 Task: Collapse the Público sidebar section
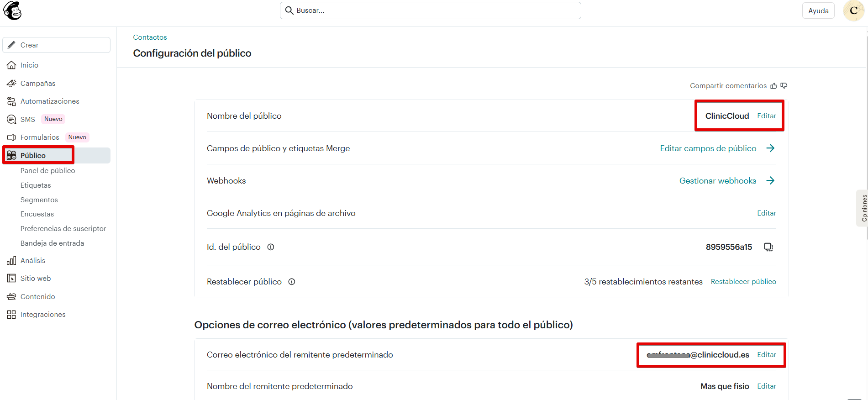point(33,155)
